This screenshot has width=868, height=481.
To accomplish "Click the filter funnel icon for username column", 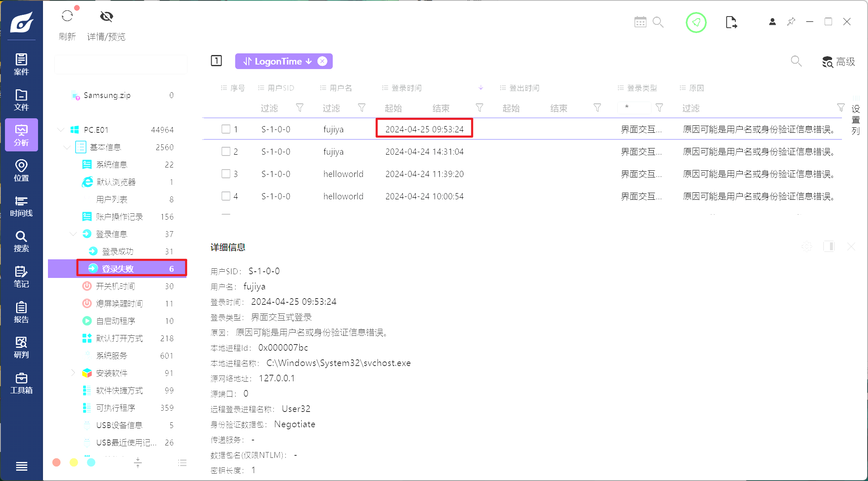I will pos(362,108).
